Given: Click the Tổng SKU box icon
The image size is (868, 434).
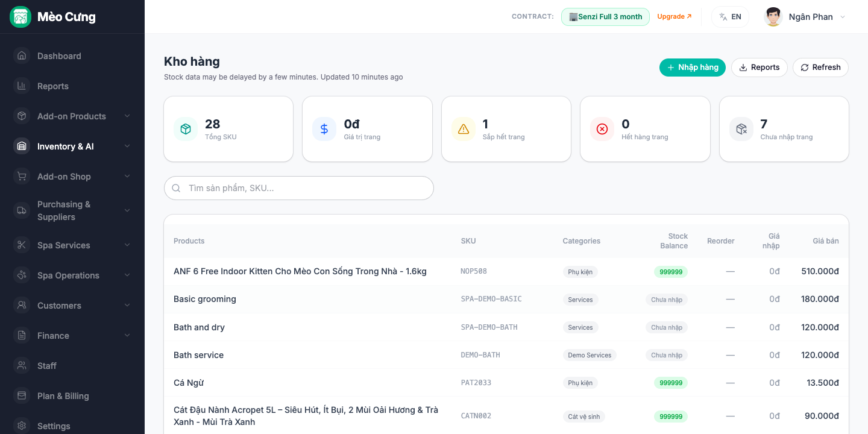Looking at the screenshot, I should click(x=186, y=129).
